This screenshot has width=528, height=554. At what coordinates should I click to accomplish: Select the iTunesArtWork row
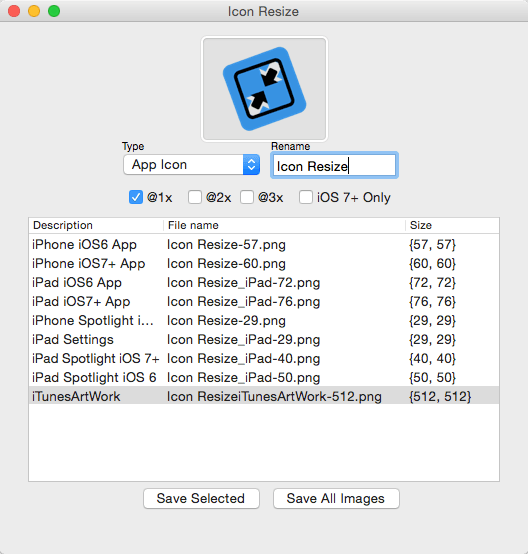(264, 396)
